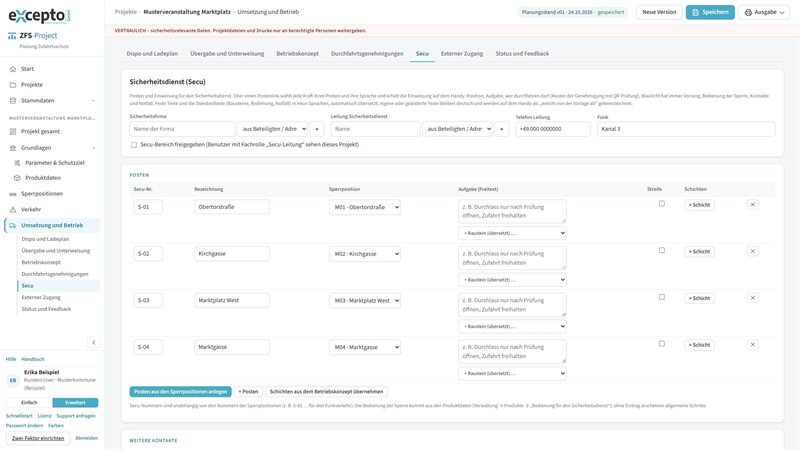Click the Telefon Leitung input field

[553, 129]
